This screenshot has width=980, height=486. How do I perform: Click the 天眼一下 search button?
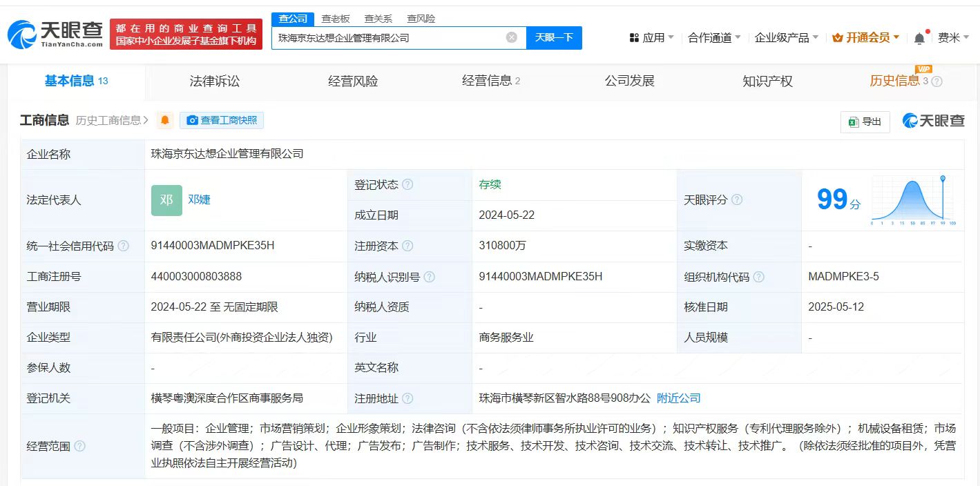tap(554, 38)
